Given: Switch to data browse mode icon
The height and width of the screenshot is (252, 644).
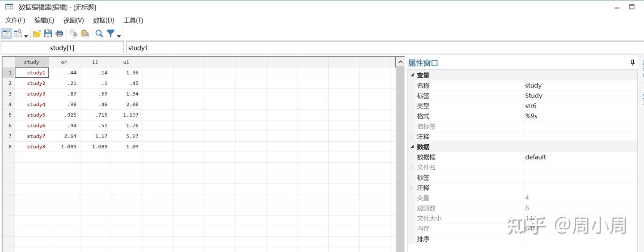Looking at the screenshot, I should pos(18,34).
